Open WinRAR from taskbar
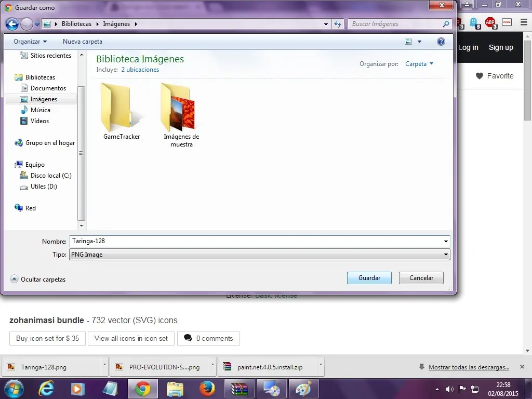This screenshot has width=532, height=399. (x=239, y=389)
